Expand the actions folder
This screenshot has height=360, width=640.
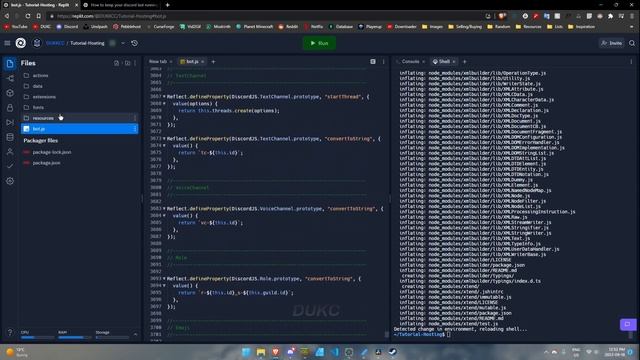click(80, 76)
